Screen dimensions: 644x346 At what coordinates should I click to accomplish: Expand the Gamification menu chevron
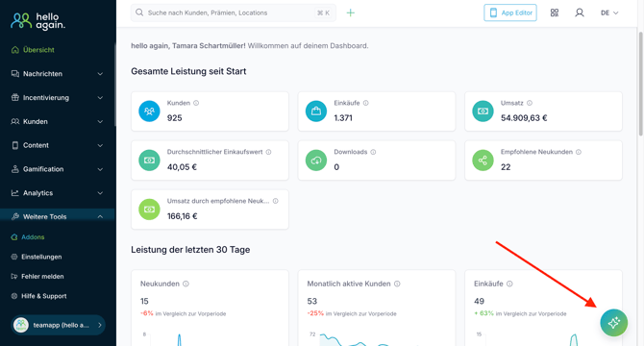click(100, 169)
